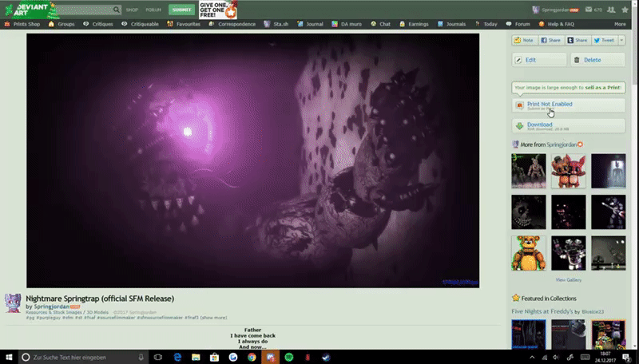This screenshot has height=364, width=639.
Task: Open Sta.sh in the toolbar
Action: (276, 24)
